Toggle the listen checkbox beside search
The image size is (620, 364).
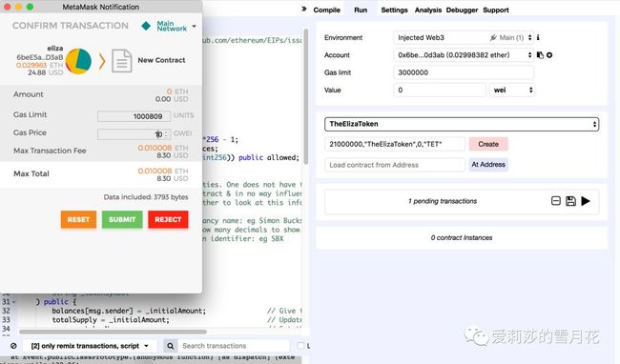[x=300, y=346]
